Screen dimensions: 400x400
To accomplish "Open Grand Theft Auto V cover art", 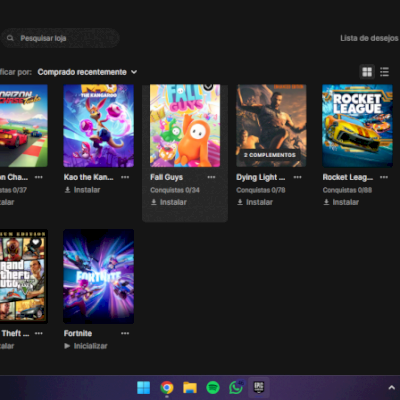I will (x=24, y=276).
